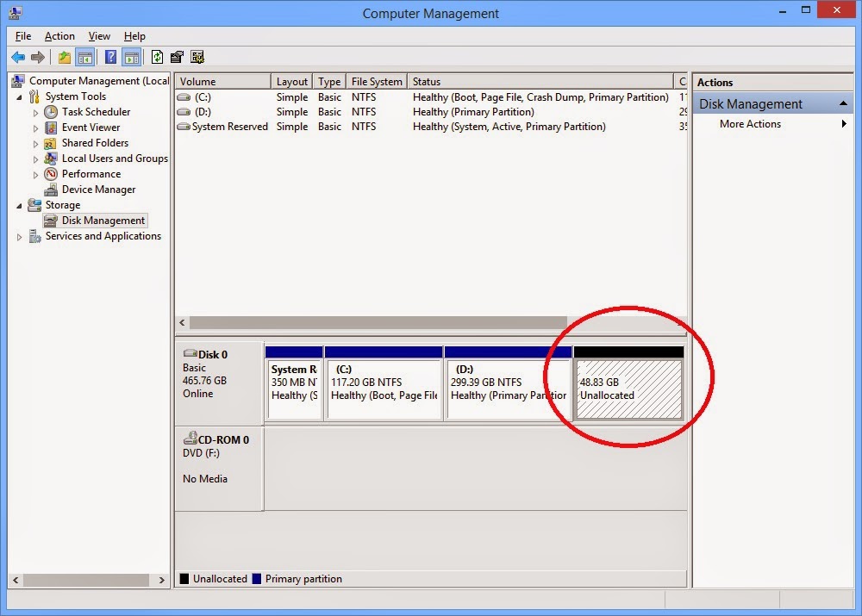Viewport: 862px width, 616px height.
Task: Click the CD-ROM 0 drive icon
Action: (x=191, y=438)
